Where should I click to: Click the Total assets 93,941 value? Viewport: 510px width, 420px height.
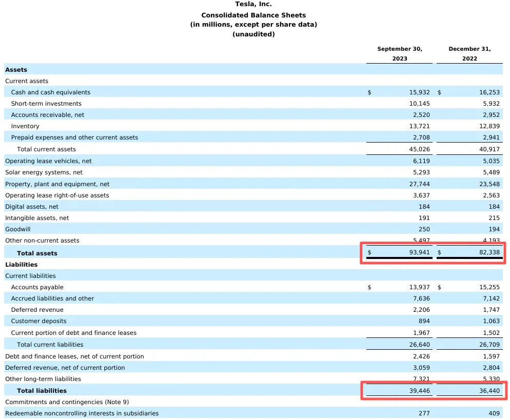[419, 252]
